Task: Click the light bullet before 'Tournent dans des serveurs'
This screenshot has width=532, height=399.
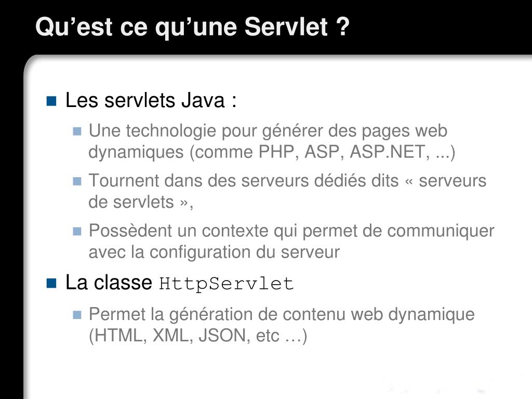Action: [77, 181]
